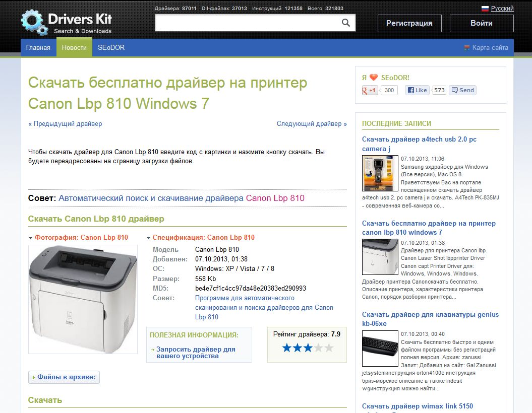This screenshot has height=413, width=532.
Task: Click the Инструкций: 121358 counter
Action: (277, 9)
